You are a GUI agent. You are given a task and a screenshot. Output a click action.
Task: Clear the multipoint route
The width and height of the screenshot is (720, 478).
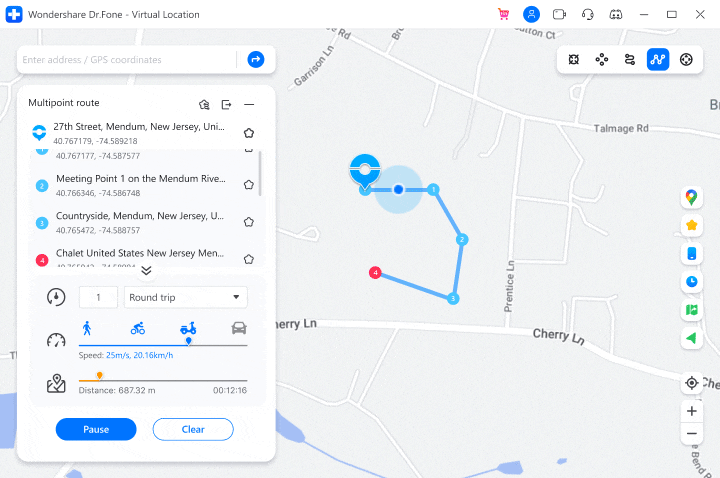pos(193,429)
